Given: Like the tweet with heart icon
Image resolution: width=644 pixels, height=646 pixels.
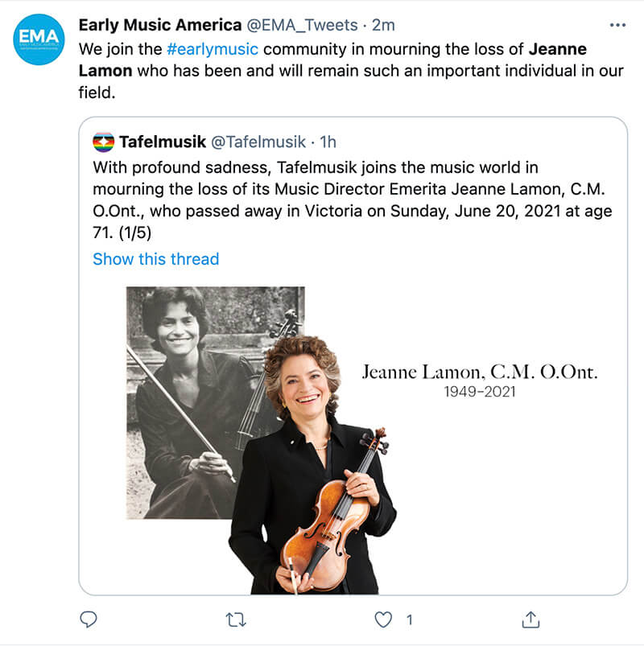Looking at the screenshot, I should [385, 619].
